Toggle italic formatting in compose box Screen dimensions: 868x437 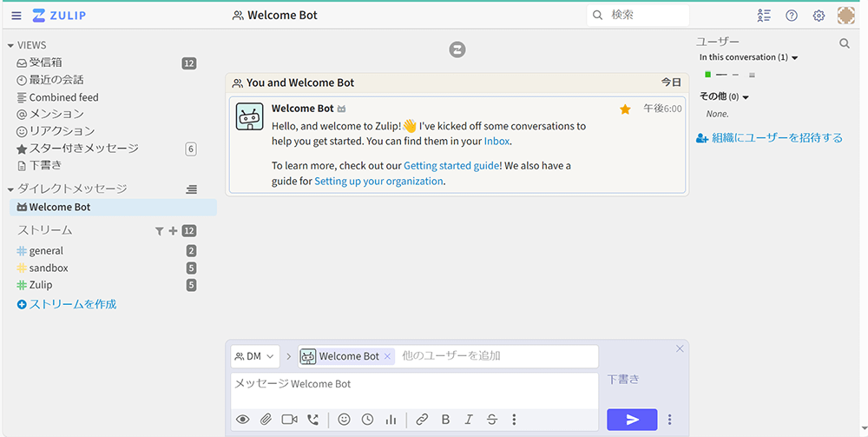(469, 420)
